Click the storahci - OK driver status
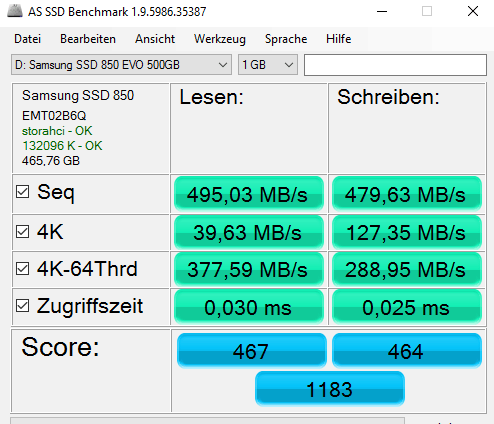This screenshot has width=494, height=424. pyautogui.click(x=57, y=131)
